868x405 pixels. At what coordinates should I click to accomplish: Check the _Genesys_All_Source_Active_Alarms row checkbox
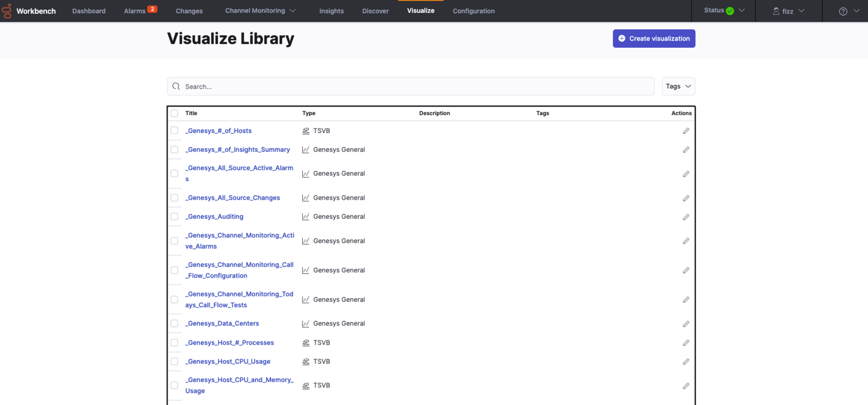point(174,173)
